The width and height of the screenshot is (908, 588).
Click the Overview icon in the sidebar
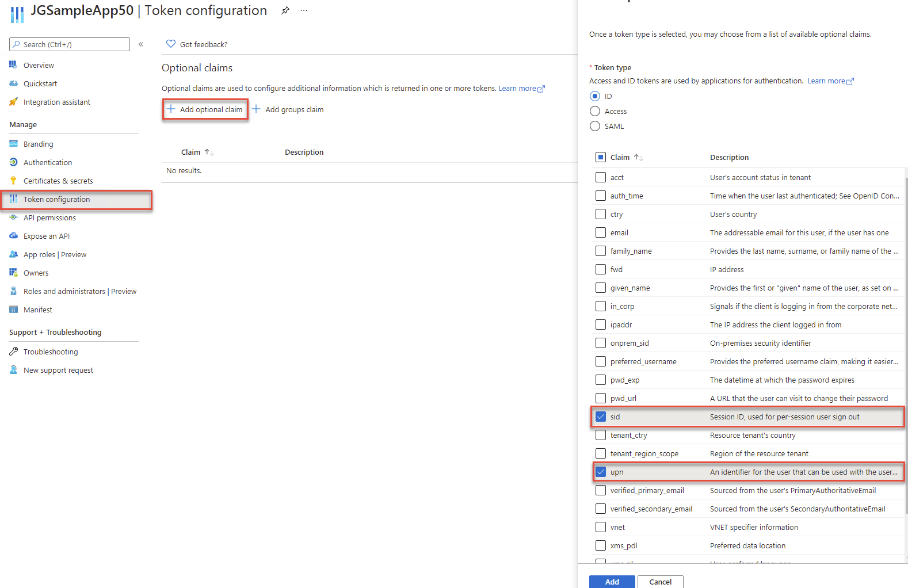click(x=13, y=65)
